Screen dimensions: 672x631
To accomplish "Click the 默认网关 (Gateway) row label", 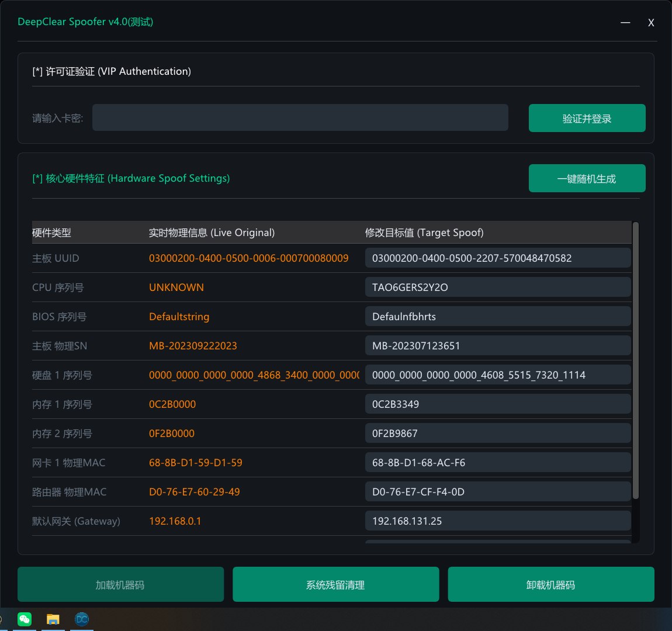I will click(77, 521).
